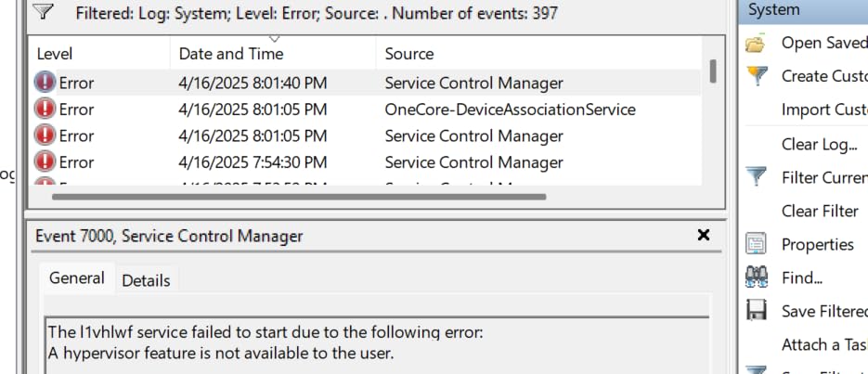Click the horizontal scrollbar under event list
Viewport: 868px width, 374px height.
(299, 196)
